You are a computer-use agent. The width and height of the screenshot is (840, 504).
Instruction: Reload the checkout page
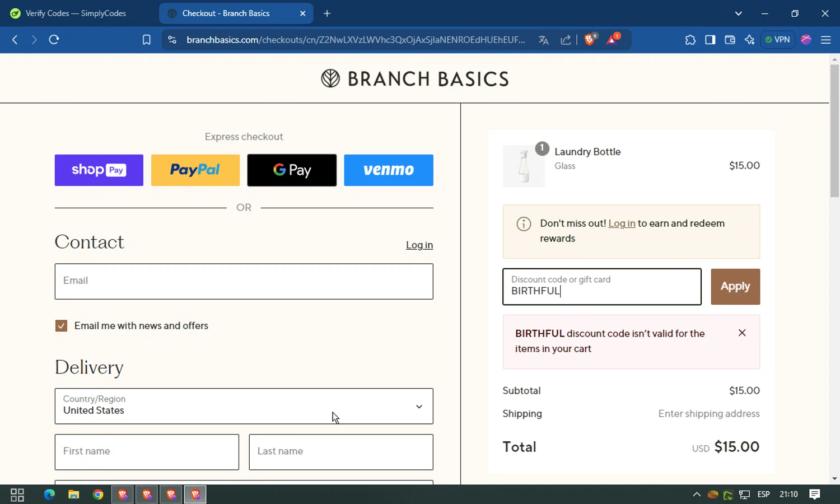pos(54,40)
